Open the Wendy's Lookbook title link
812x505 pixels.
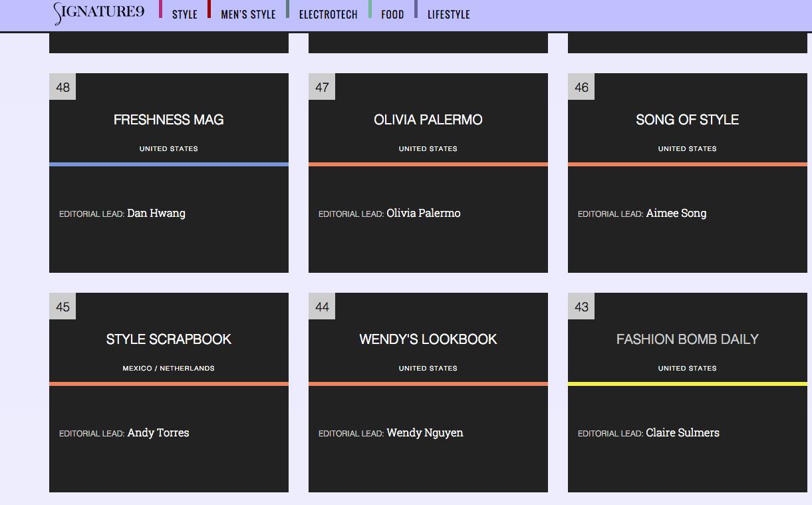(428, 339)
